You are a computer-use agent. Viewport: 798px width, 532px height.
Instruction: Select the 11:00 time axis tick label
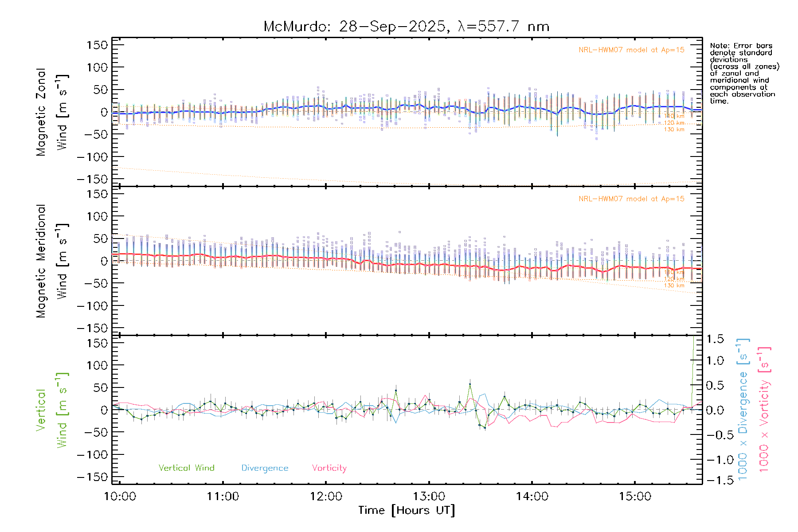point(223,496)
